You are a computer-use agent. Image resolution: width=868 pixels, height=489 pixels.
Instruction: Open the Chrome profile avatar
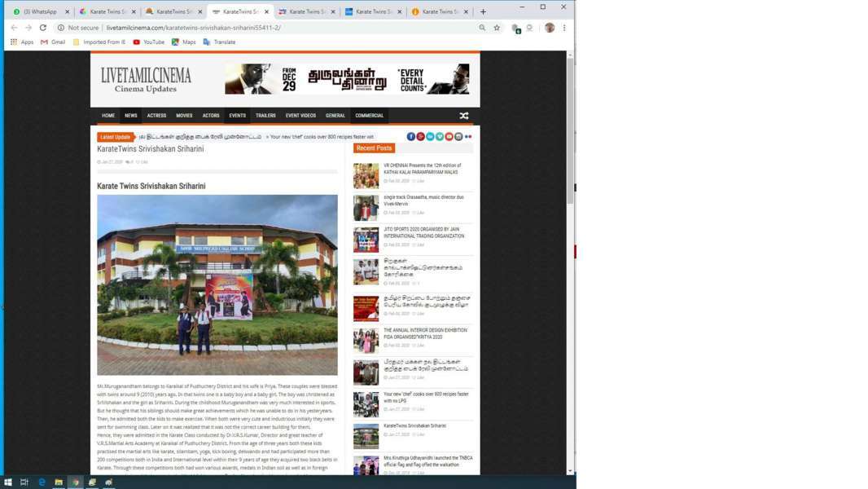click(x=550, y=28)
